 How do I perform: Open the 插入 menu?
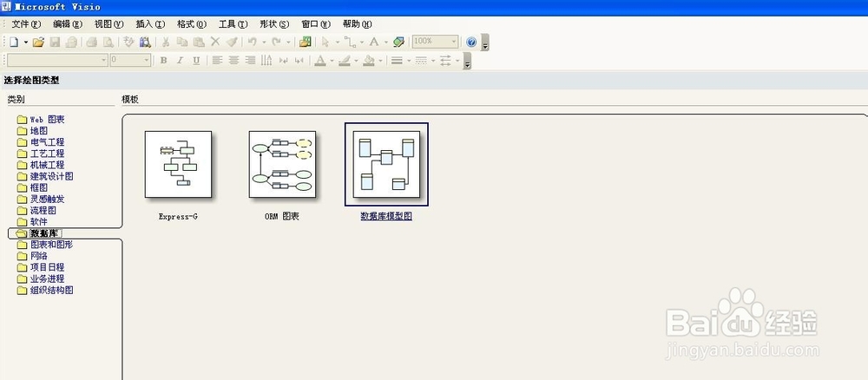[150, 24]
